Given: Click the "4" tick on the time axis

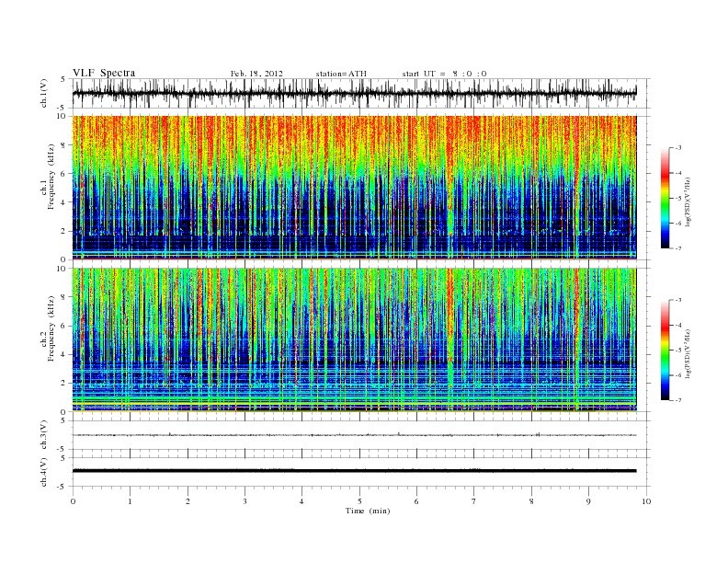Looking at the screenshot, I should 301,501.
